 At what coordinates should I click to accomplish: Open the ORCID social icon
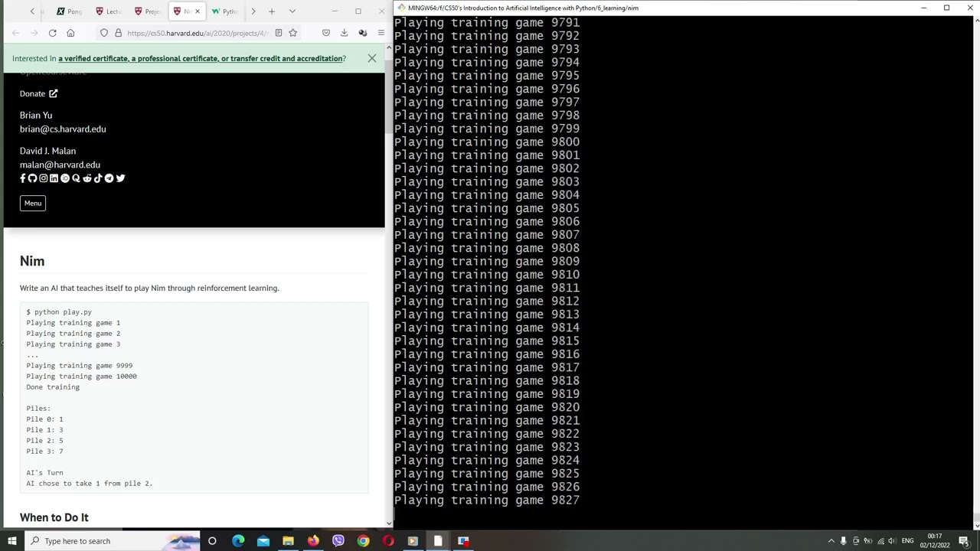65,178
